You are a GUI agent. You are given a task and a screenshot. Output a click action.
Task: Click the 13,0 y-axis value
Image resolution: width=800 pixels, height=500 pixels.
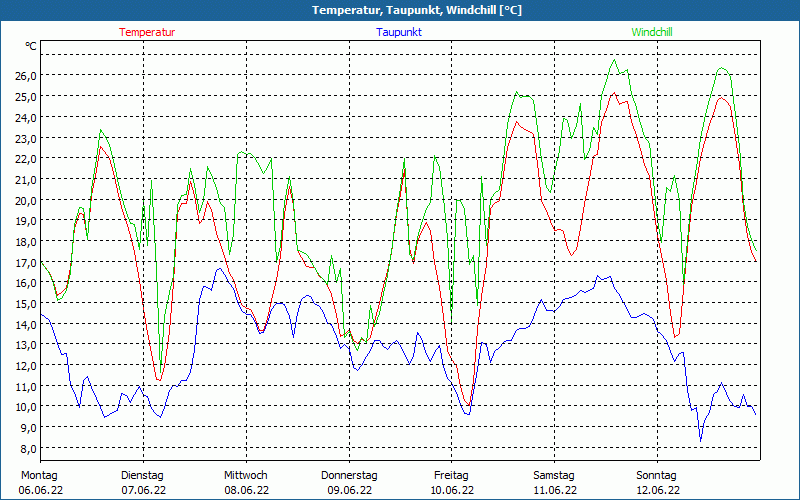pos(26,345)
